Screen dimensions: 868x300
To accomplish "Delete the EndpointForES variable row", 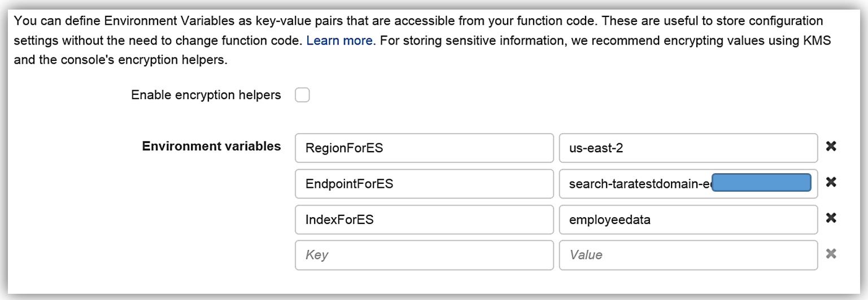I will (831, 182).
